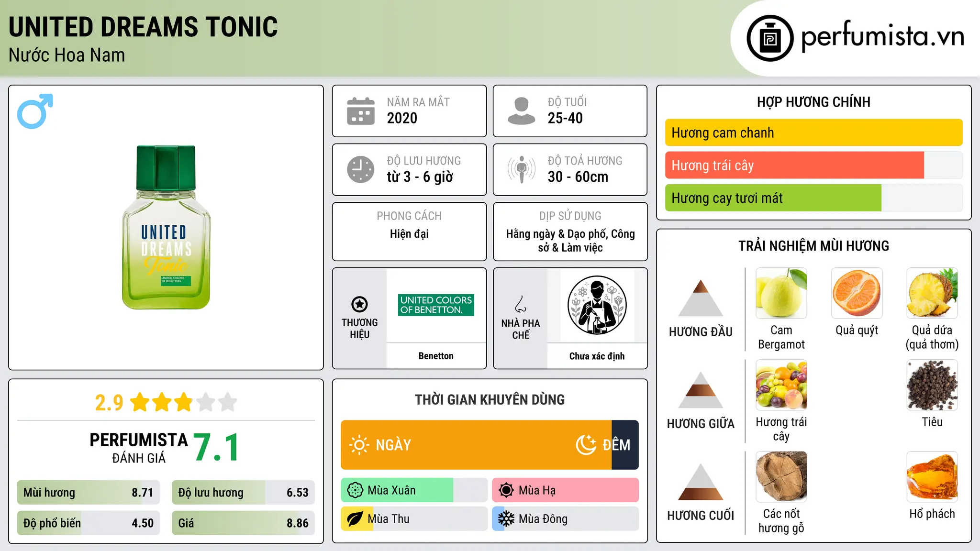Click the Hương giữa pyramid icon
Viewport: 980px width, 551px height.
[701, 389]
